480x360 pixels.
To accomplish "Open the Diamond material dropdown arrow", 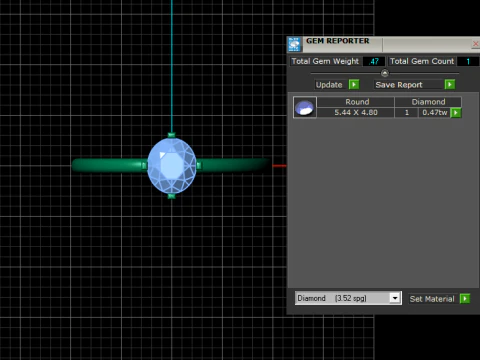I will [395, 298].
